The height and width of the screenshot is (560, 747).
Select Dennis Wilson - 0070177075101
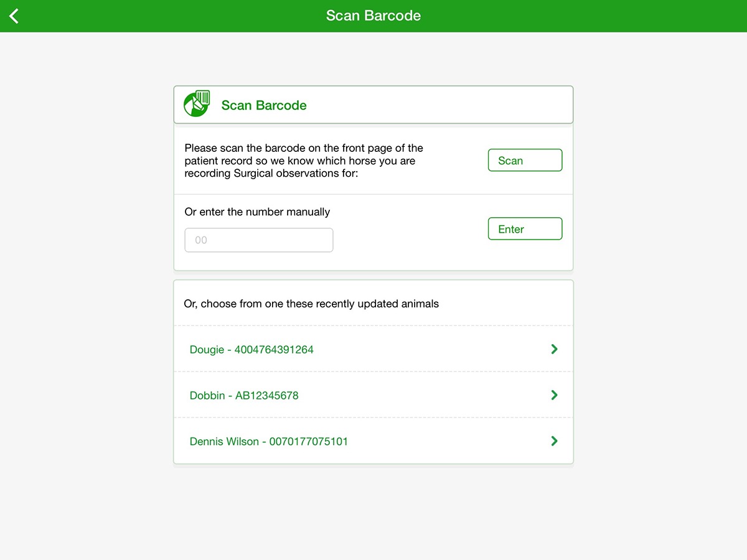click(x=374, y=441)
